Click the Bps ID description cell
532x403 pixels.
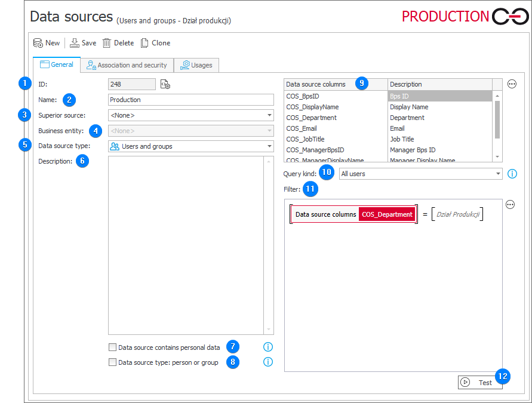pos(440,96)
